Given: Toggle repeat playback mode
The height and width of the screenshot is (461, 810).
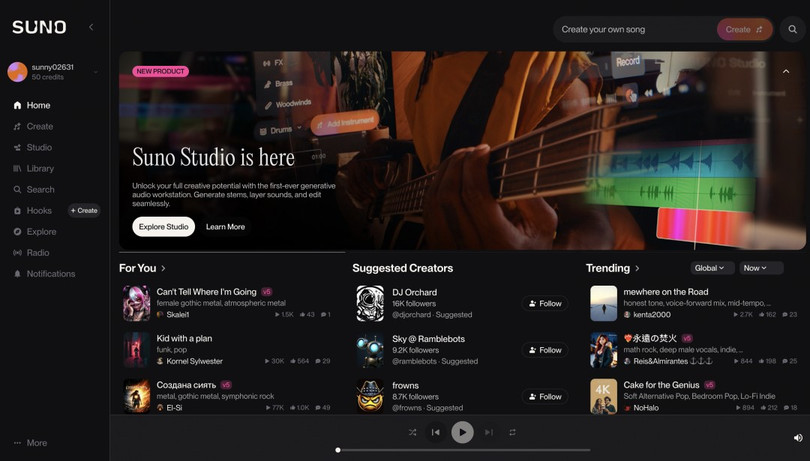Looking at the screenshot, I should [513, 432].
